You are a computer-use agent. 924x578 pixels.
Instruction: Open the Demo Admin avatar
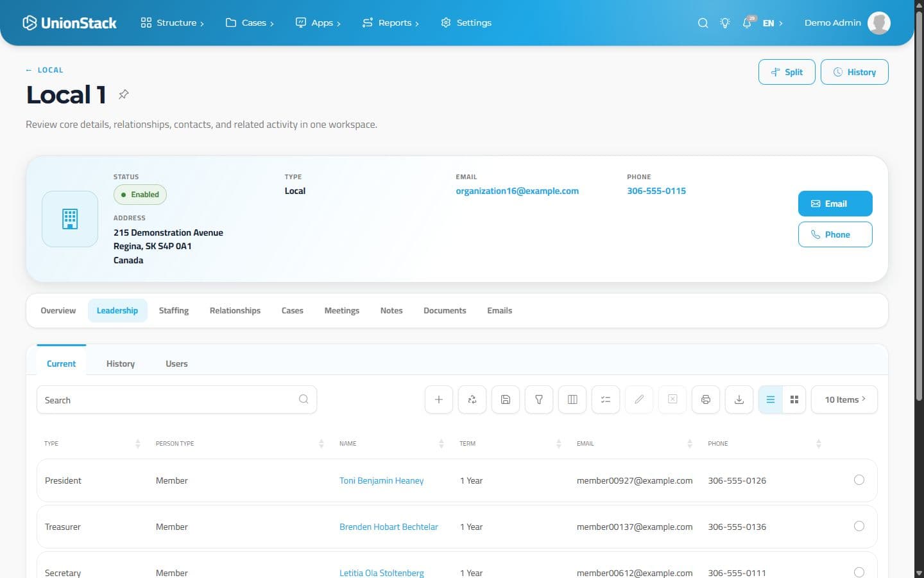pyautogui.click(x=879, y=23)
